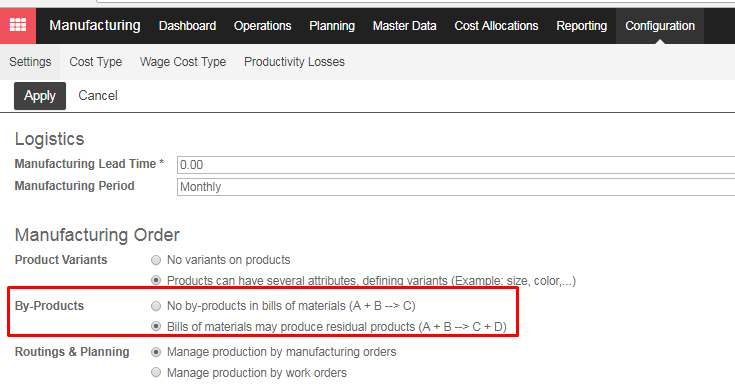Click the Manufacturing app title
This screenshot has height=387, width=735.
pyautogui.click(x=95, y=25)
